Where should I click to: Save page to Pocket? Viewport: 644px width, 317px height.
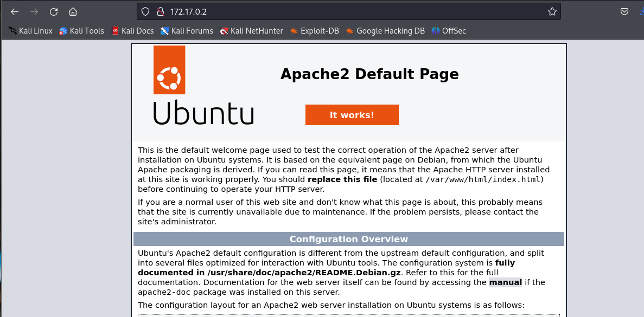point(625,11)
